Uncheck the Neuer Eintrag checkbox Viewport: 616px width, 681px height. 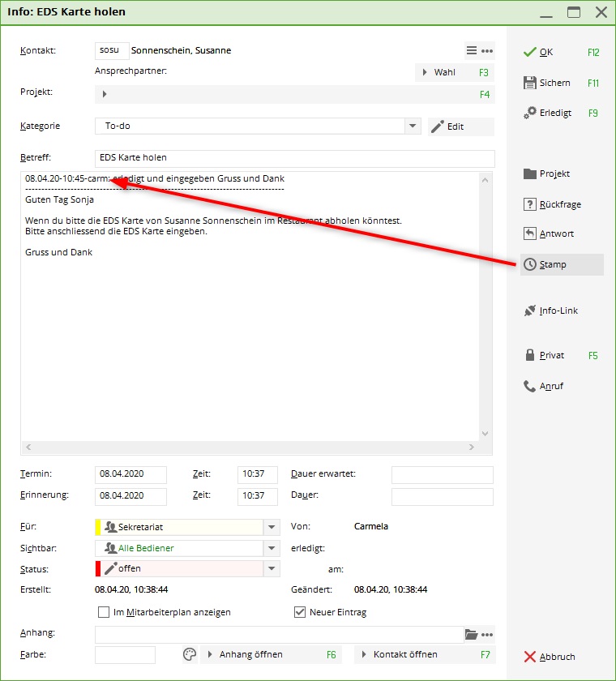(299, 612)
